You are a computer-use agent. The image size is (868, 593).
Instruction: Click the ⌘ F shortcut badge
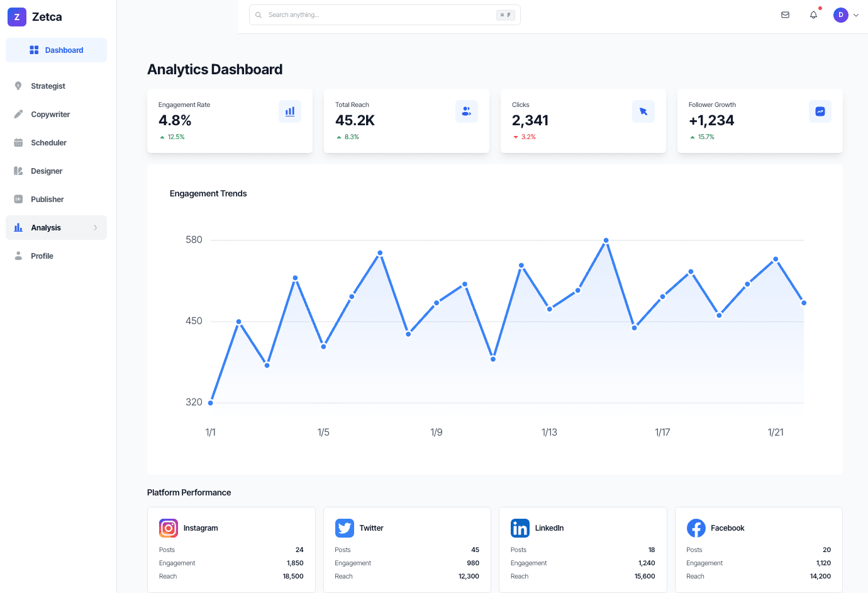click(506, 15)
